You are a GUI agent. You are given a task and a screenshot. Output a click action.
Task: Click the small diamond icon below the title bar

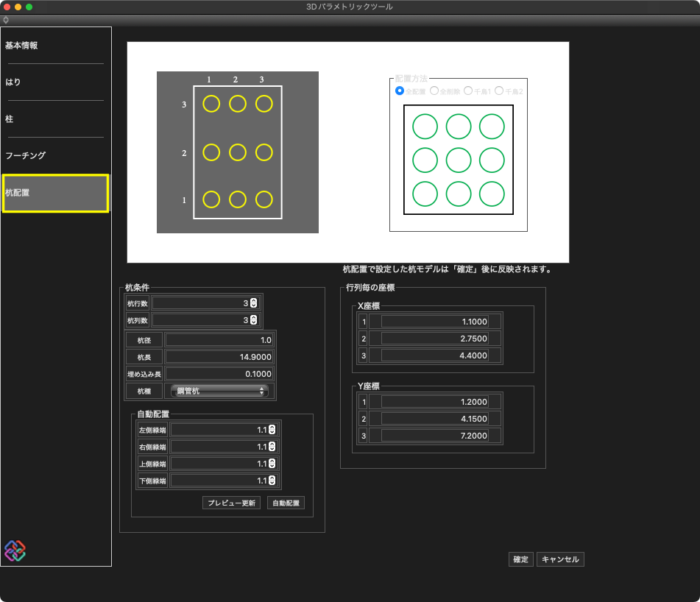click(6, 20)
